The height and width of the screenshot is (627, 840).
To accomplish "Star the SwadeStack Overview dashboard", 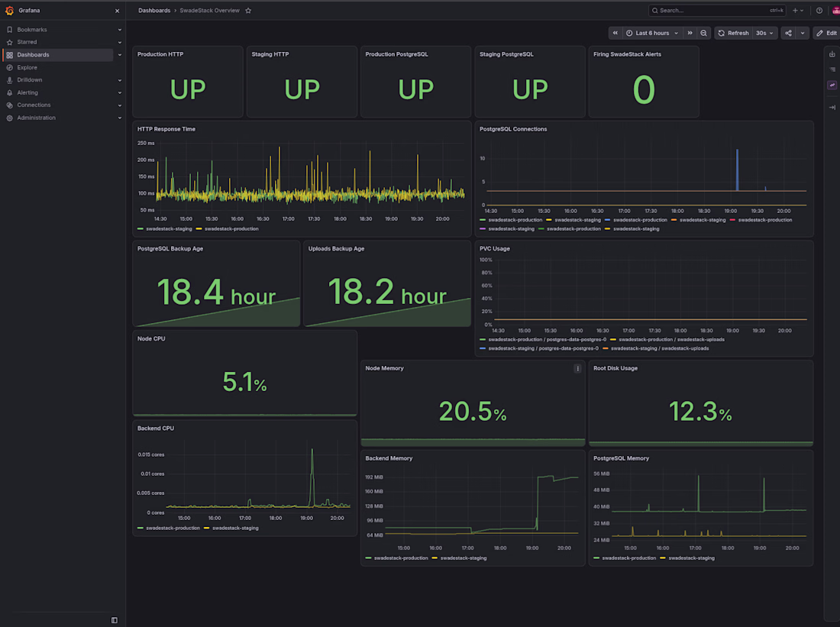I will (x=248, y=11).
